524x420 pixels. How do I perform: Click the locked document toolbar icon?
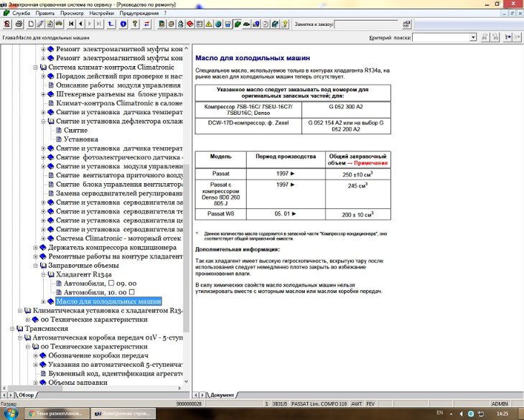pos(50,24)
